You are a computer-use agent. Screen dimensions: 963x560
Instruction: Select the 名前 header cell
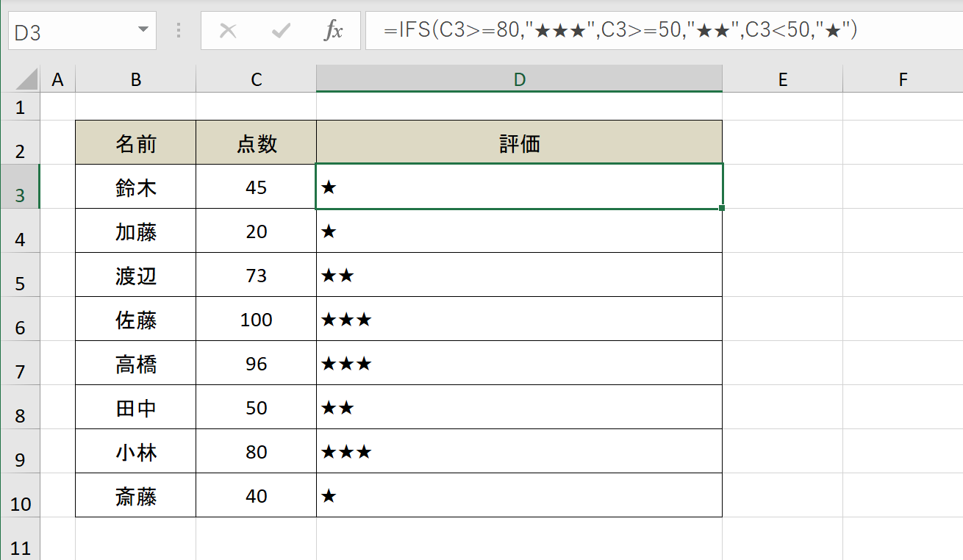(136, 143)
